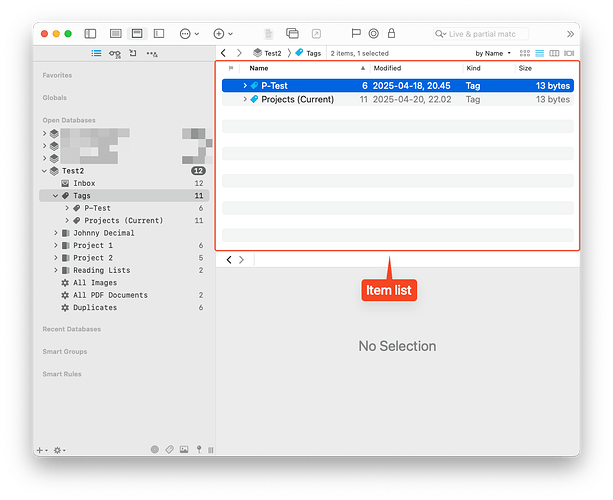The image size is (613, 500).
Task: Toggle the unread filter circle icon
Action: 155,450
